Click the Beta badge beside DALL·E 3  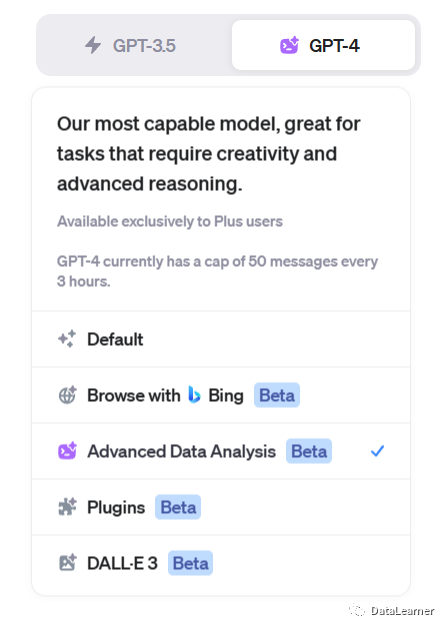(x=190, y=563)
